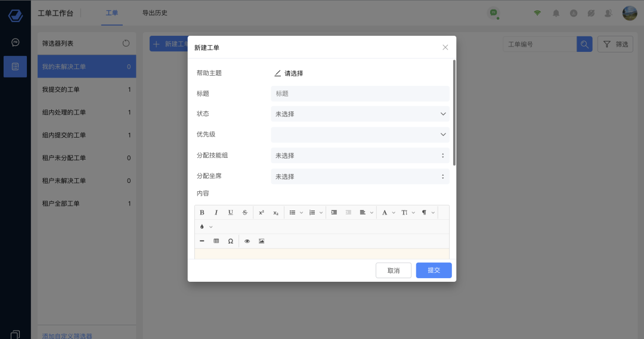Toggle bold formatting in content editor
The height and width of the screenshot is (339, 644).
tap(202, 213)
